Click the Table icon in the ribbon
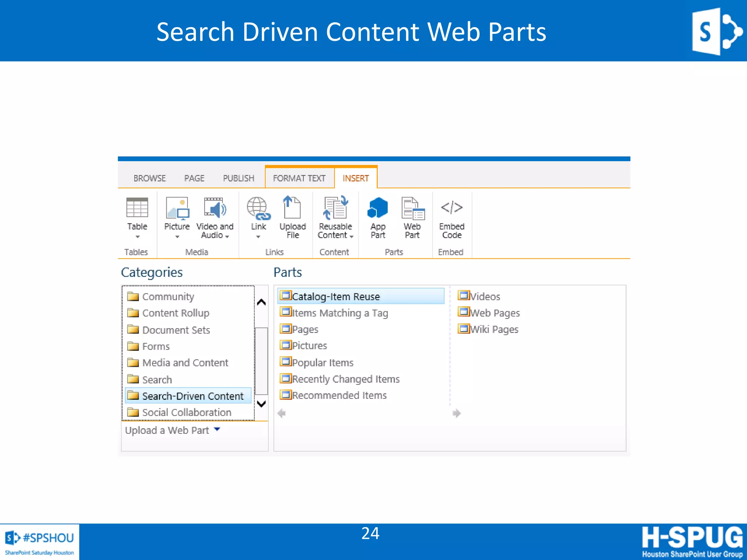Screen dimensions: 747x560 tap(137, 207)
